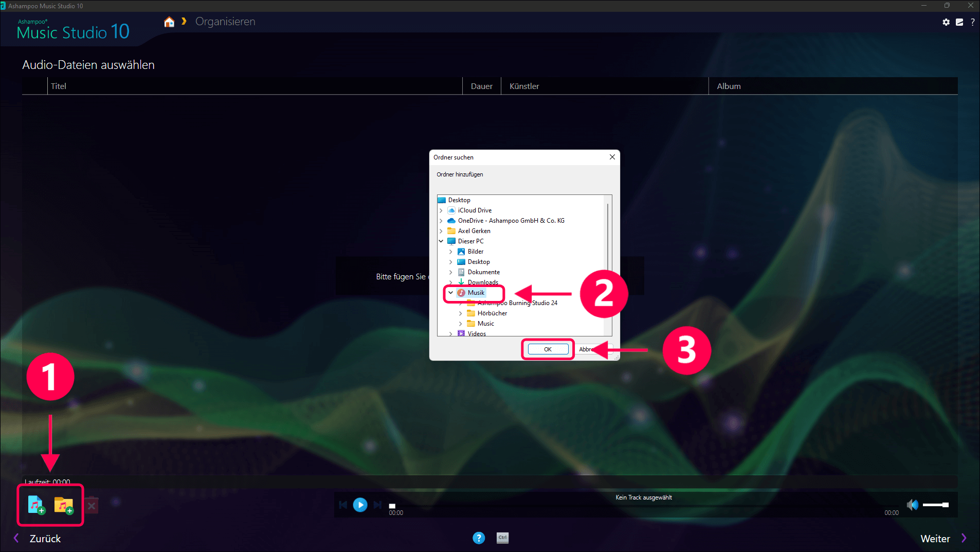Select Desktop under Dieser PC

coord(479,262)
